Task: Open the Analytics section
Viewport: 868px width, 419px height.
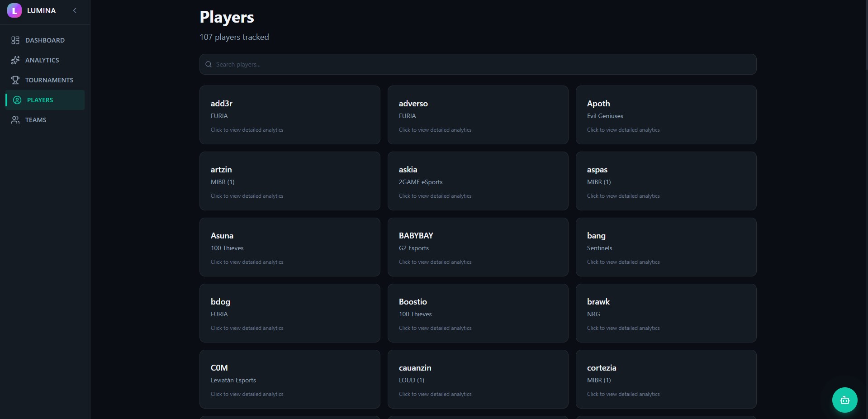Action: pyautogui.click(x=45, y=60)
